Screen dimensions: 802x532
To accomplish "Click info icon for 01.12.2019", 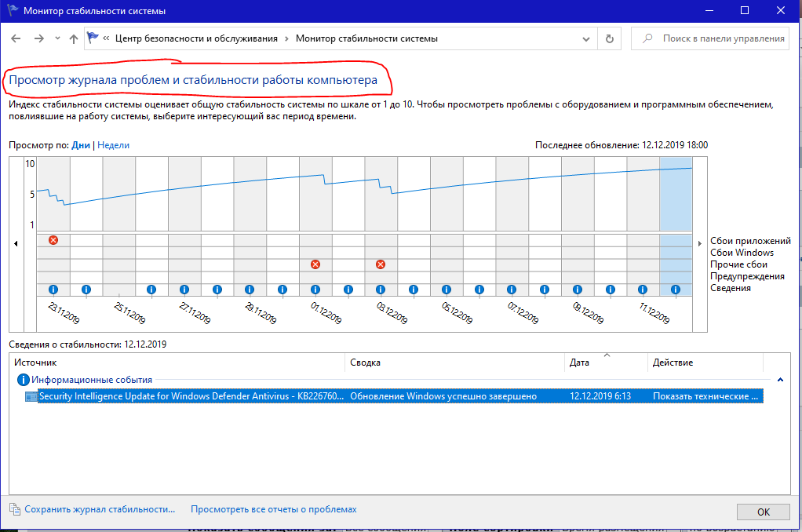I will [x=315, y=290].
